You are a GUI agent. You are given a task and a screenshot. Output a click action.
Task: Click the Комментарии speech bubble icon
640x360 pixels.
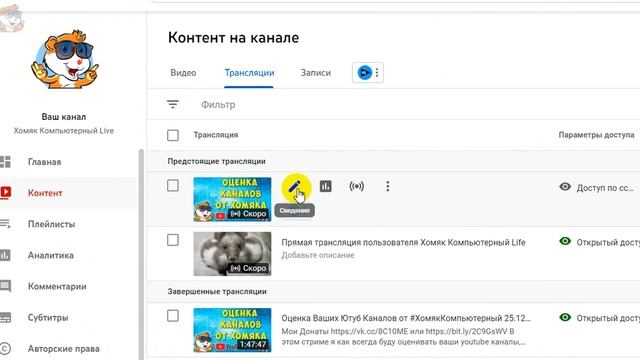point(5,286)
